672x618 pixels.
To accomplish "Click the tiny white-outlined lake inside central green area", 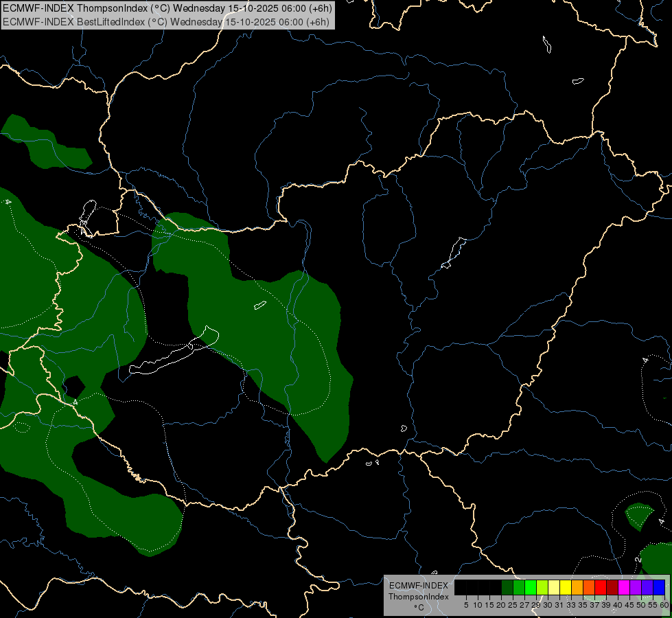I will tap(259, 305).
